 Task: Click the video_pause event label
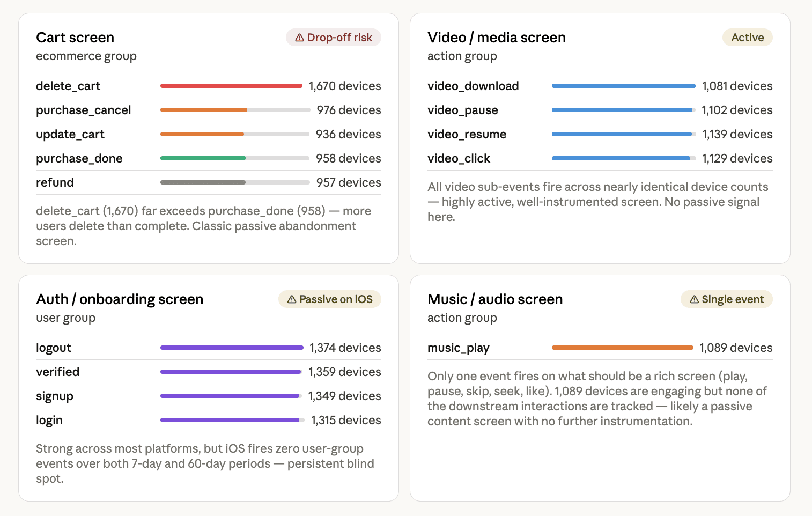click(463, 110)
